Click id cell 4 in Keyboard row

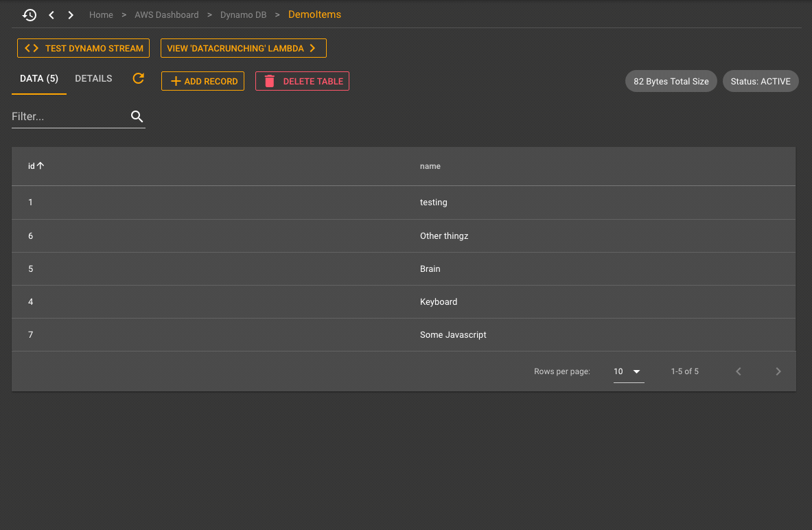click(31, 302)
